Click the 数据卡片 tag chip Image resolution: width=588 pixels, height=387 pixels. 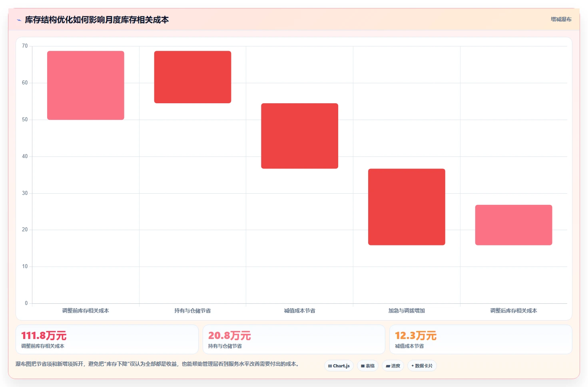pyautogui.click(x=422, y=366)
